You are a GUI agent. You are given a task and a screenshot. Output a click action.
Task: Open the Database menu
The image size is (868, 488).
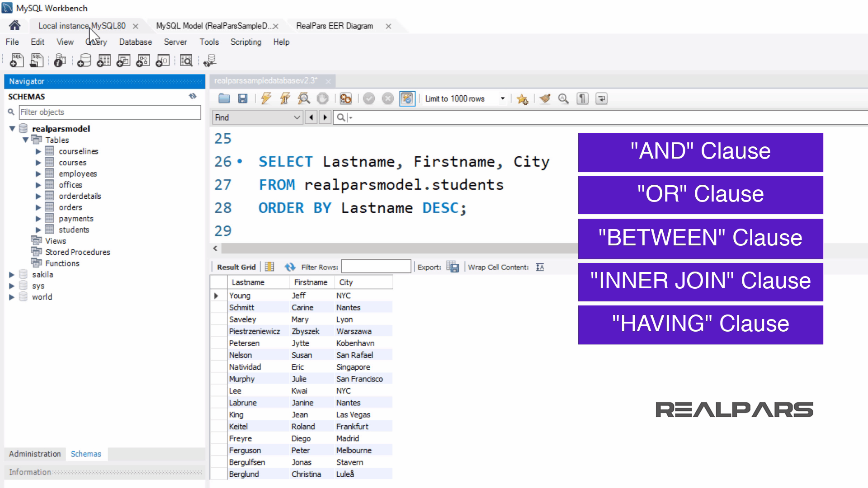tap(135, 42)
